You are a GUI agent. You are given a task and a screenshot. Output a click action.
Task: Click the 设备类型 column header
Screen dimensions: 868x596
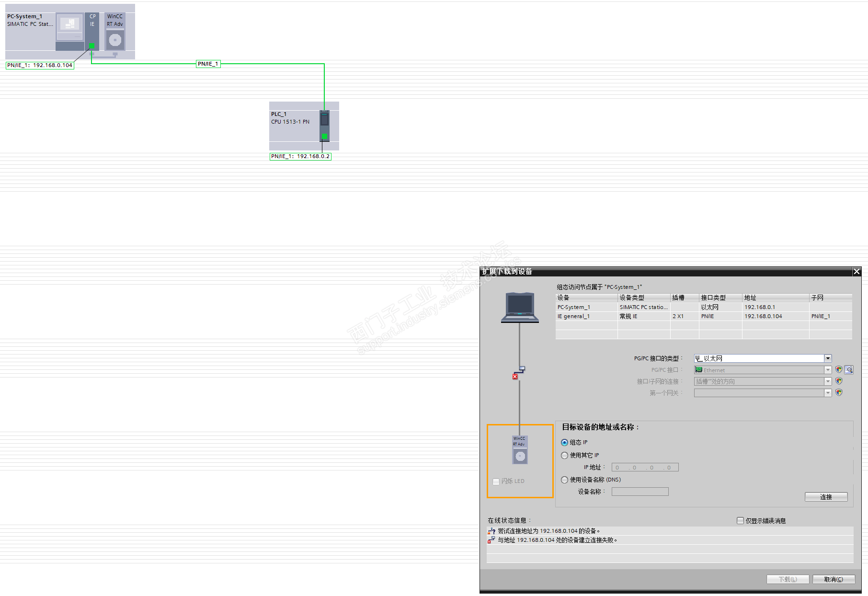coord(644,298)
